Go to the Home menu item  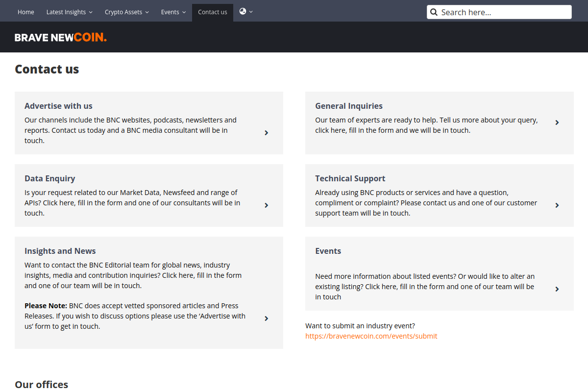(26, 12)
